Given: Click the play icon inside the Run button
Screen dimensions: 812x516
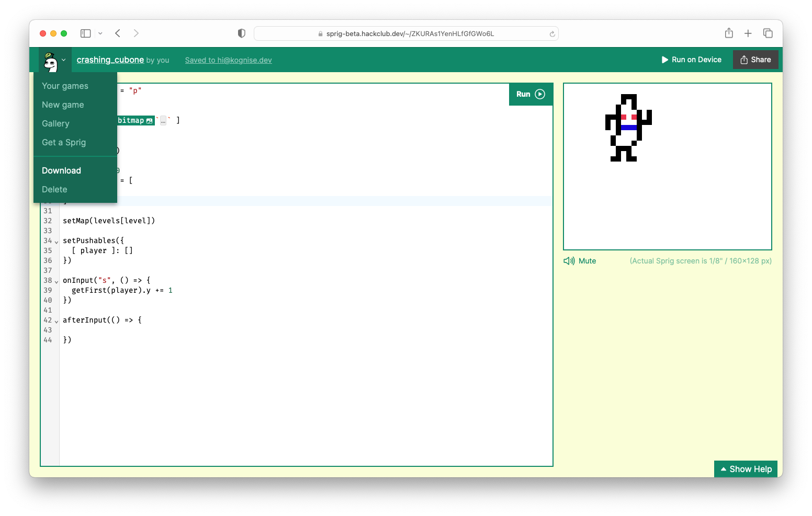Looking at the screenshot, I should [x=539, y=94].
